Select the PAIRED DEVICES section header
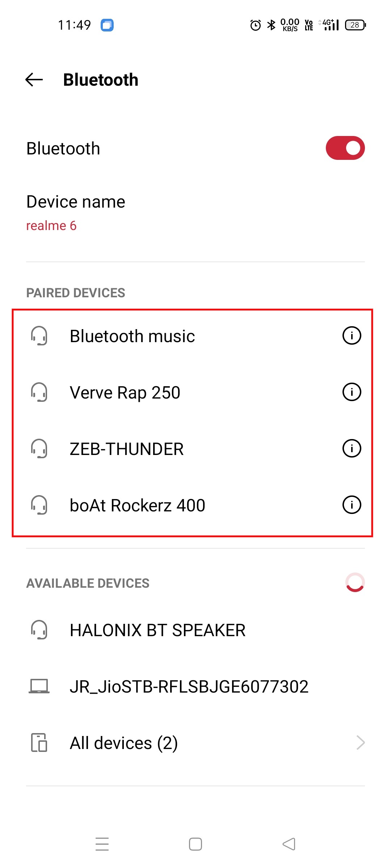Image resolution: width=391 pixels, height=868 pixels. tap(75, 292)
